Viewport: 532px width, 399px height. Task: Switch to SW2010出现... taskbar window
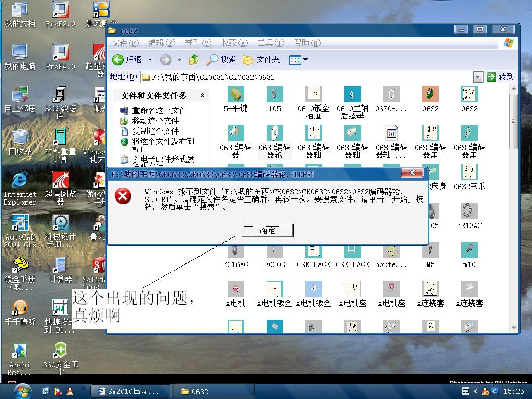(x=130, y=392)
